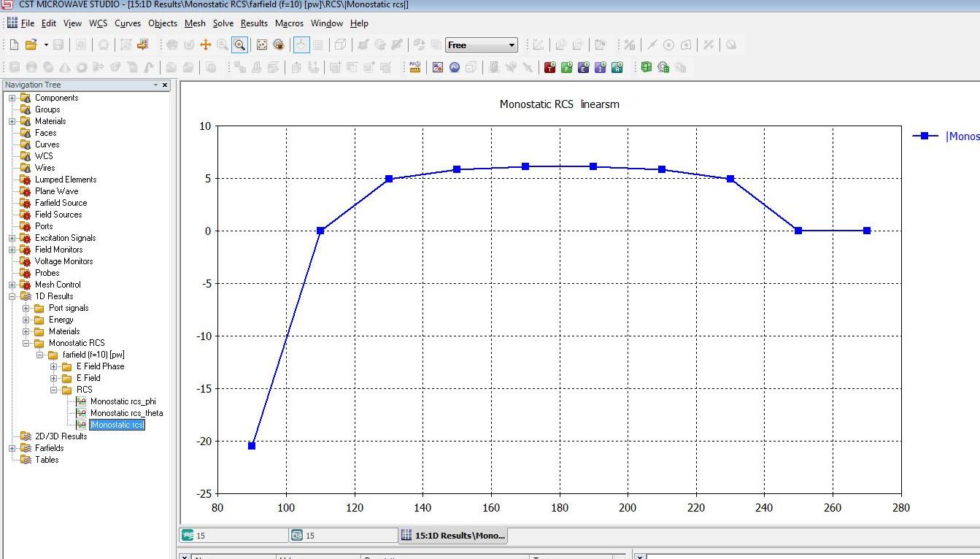Screen dimensions: 980x559
Task: Select Monostatic rcs_theta in the tree
Action: (x=126, y=413)
